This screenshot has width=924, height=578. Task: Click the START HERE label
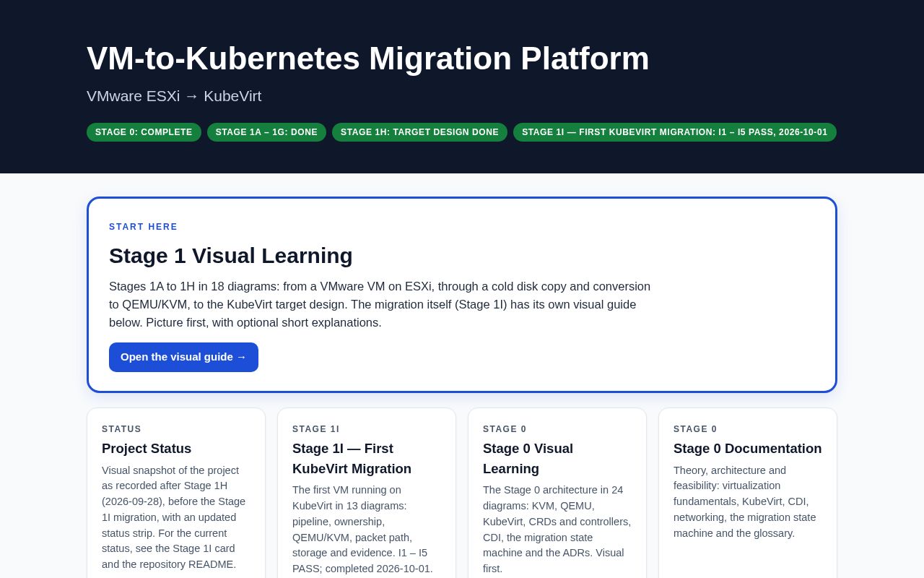coord(143,227)
